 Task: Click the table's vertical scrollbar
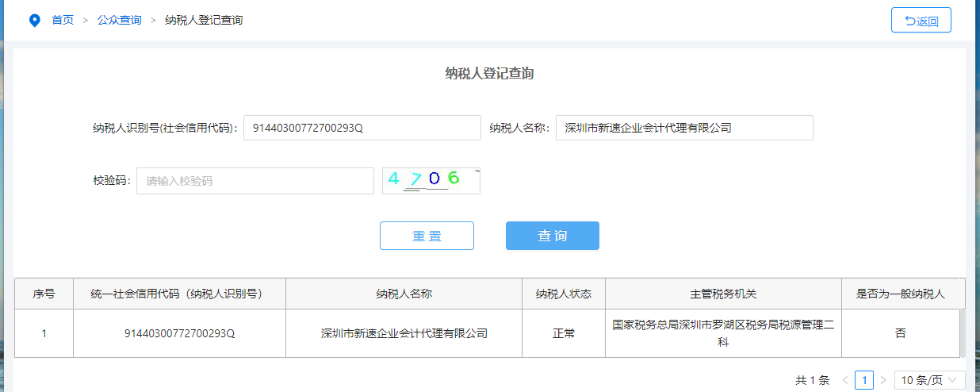tap(962, 333)
